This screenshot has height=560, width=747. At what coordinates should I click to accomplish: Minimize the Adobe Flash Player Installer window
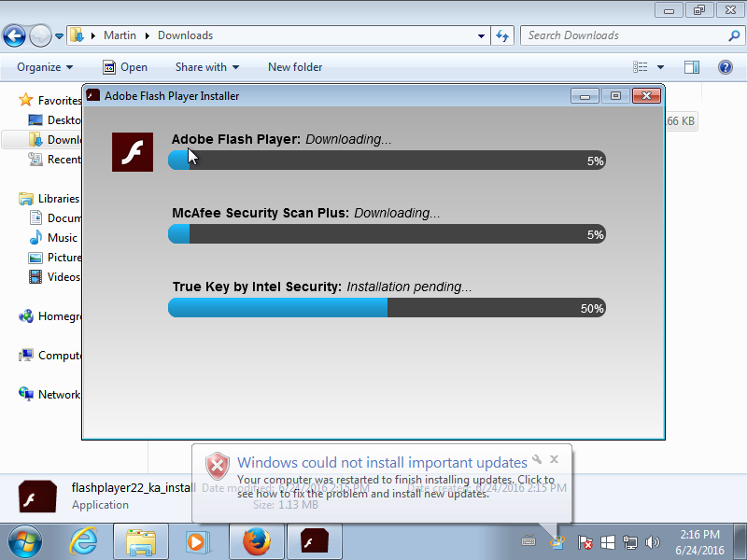585,96
